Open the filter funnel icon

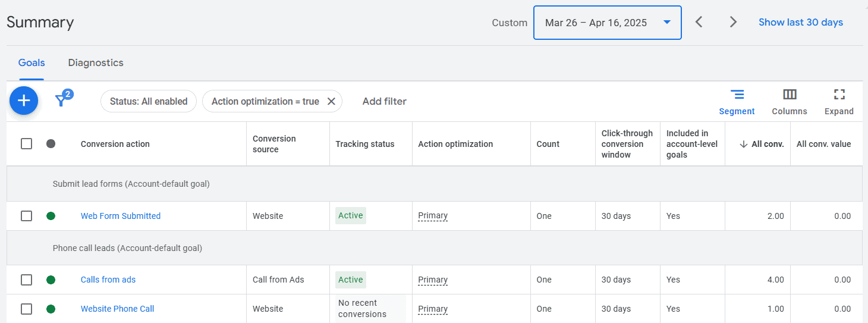tap(61, 101)
